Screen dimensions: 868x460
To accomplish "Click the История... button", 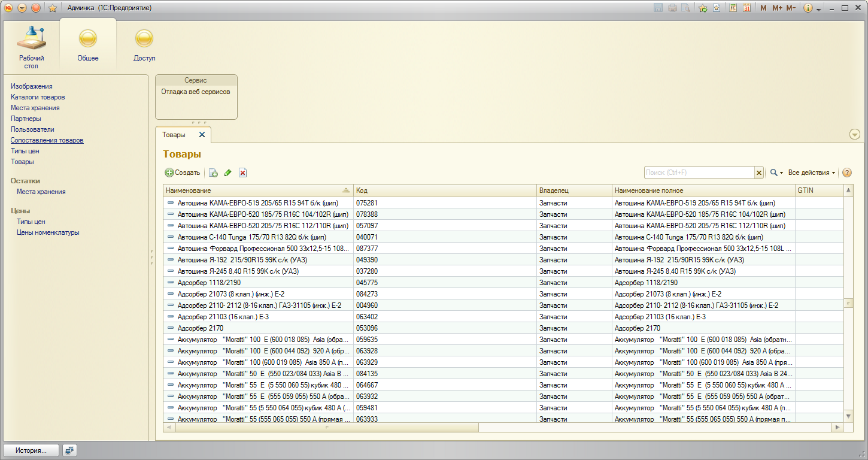I will tap(31, 450).
